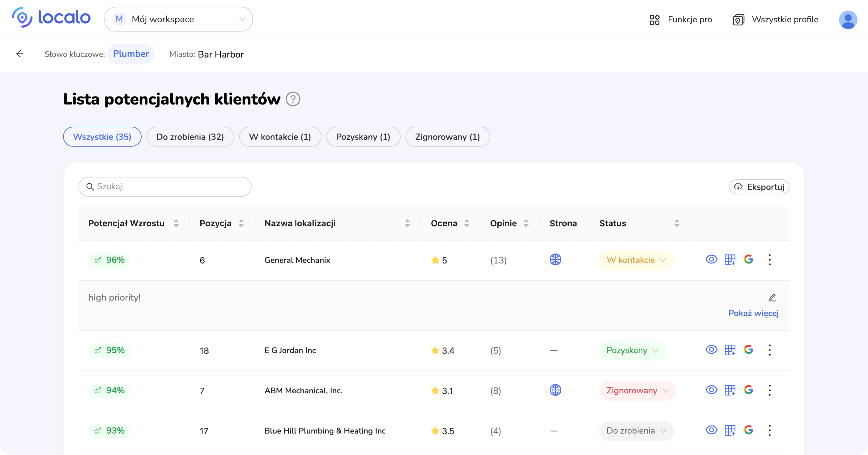868x455 pixels.
Task: Open the user profile avatar
Action: [x=848, y=20]
